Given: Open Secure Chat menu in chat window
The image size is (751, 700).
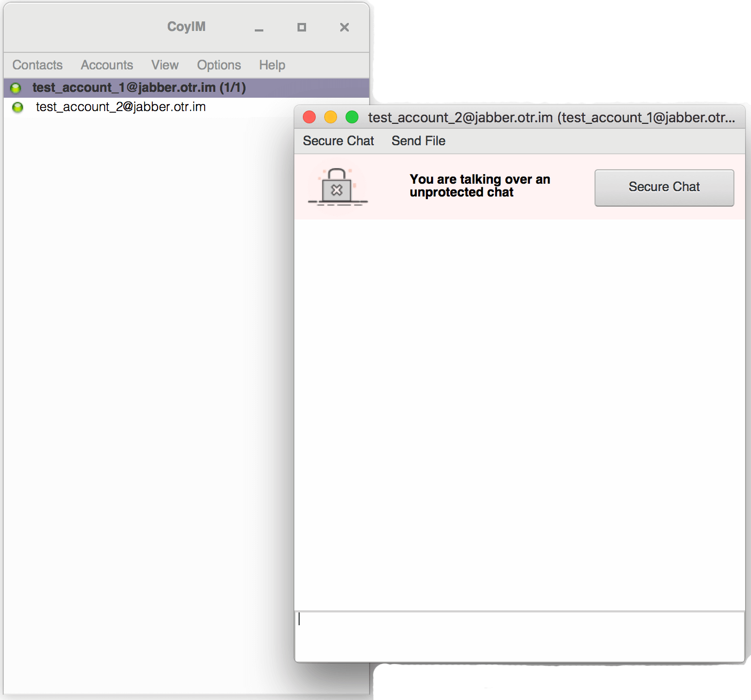Looking at the screenshot, I should 338,141.
